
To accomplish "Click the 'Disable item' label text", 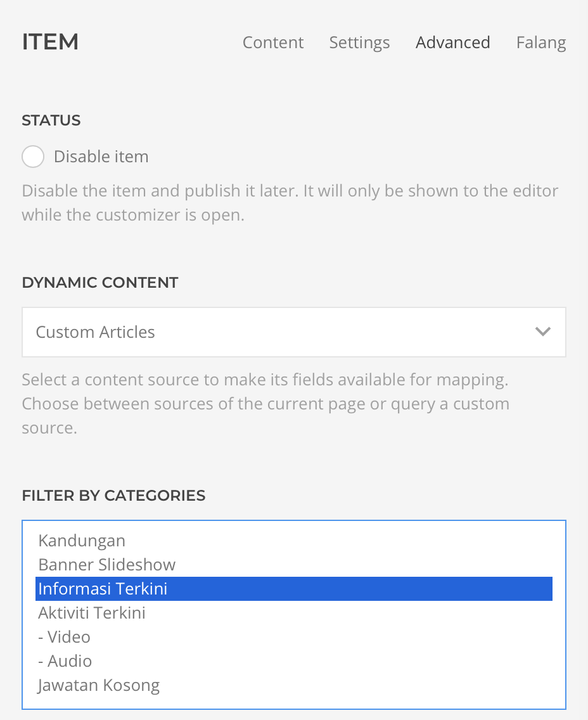I will tap(101, 157).
